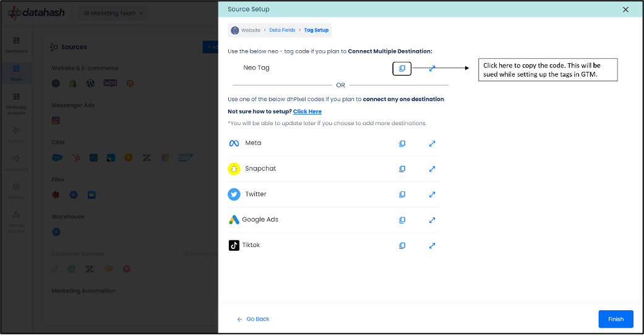The image size is (644, 335).
Task: Select the Shopify source icon
Action: [x=73, y=84]
